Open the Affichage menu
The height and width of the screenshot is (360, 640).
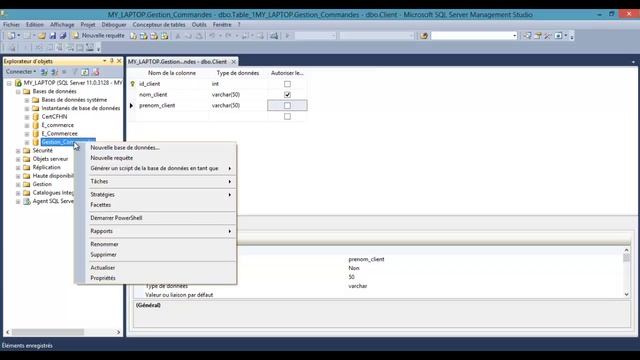62,25
